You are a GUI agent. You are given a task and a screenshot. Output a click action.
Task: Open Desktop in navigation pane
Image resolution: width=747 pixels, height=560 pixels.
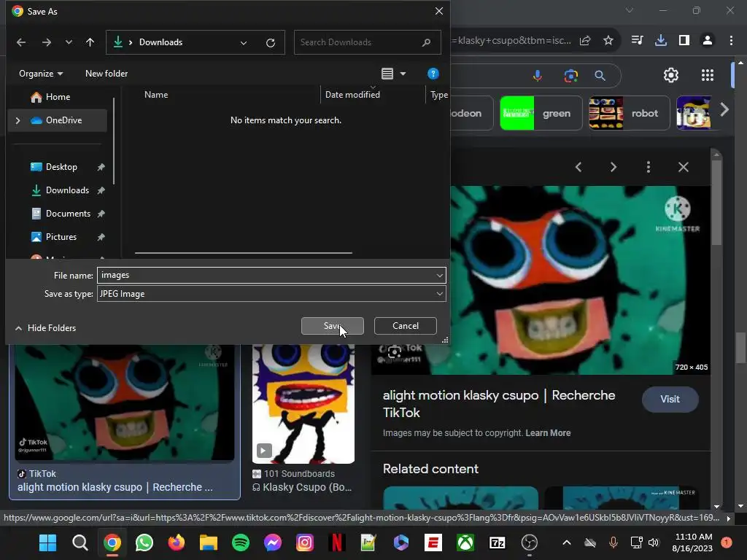(61, 167)
